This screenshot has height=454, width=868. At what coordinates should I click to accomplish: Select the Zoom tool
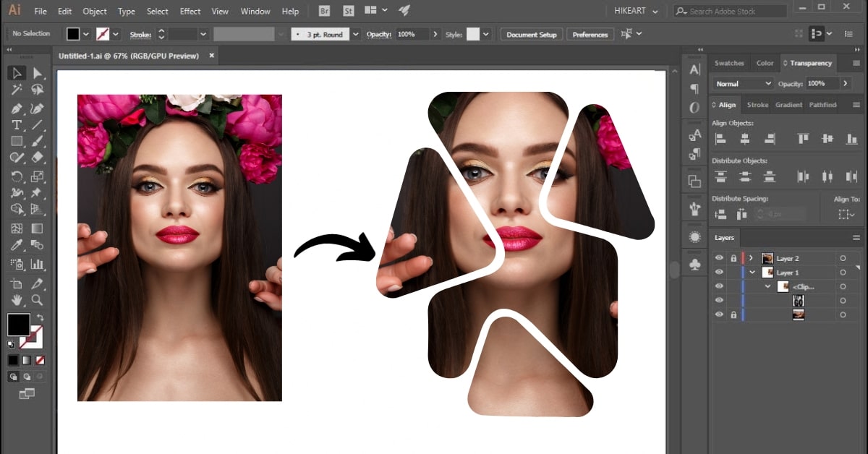tap(37, 301)
